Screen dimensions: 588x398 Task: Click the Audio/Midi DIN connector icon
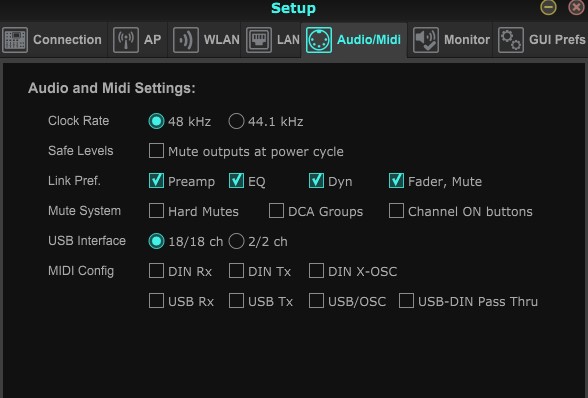(319, 40)
